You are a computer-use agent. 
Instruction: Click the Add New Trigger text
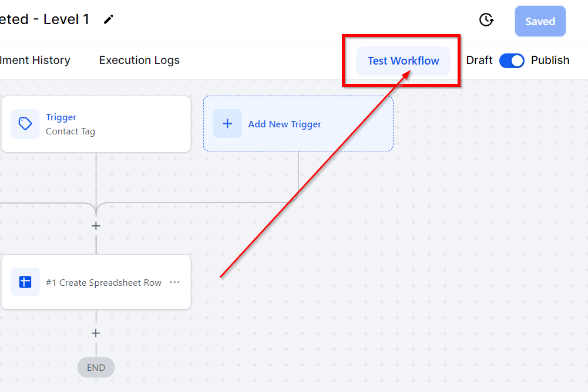point(285,124)
